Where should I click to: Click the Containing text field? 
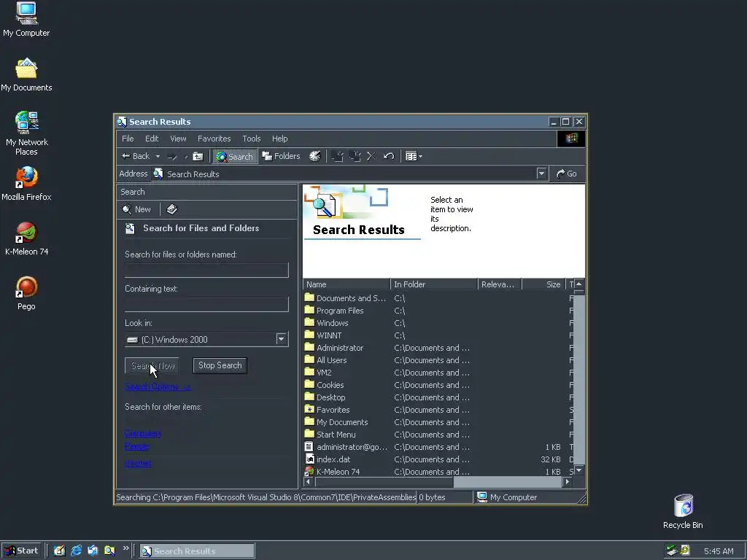pyautogui.click(x=206, y=304)
